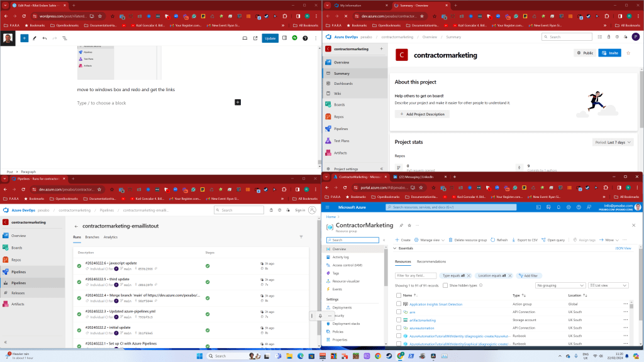Image resolution: width=644 pixels, height=362 pixels.
Task: Switch to Analytics tab in pipeline window
Action: tap(111, 237)
